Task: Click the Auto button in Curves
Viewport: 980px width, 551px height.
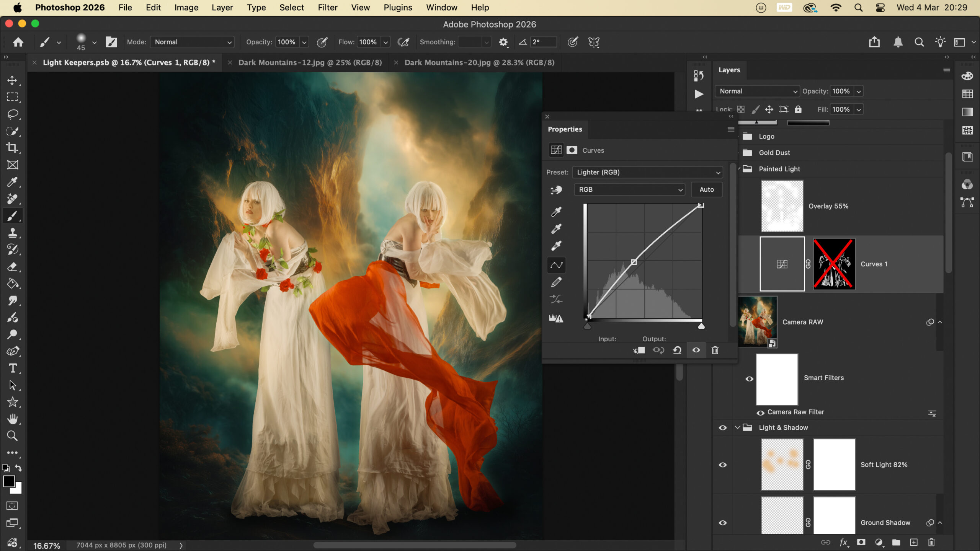Action: (x=706, y=189)
